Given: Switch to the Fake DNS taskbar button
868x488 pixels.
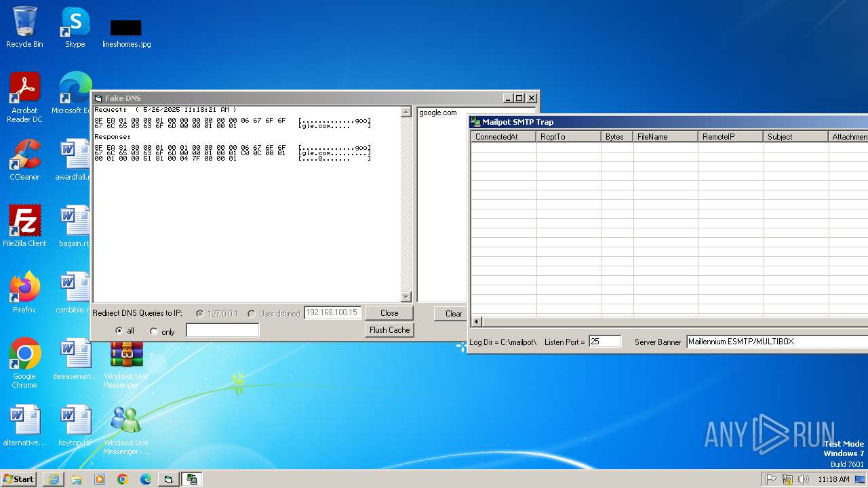Looking at the screenshot, I should click(168, 479).
